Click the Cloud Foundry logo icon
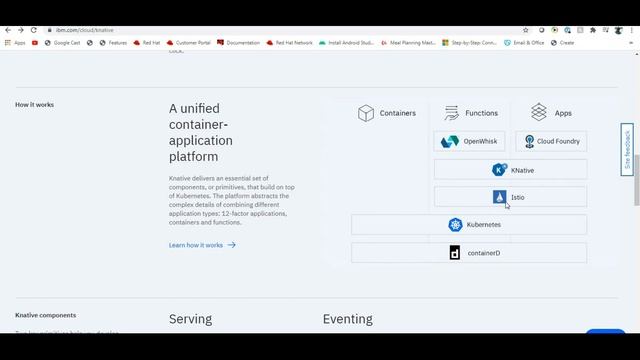 click(x=529, y=141)
